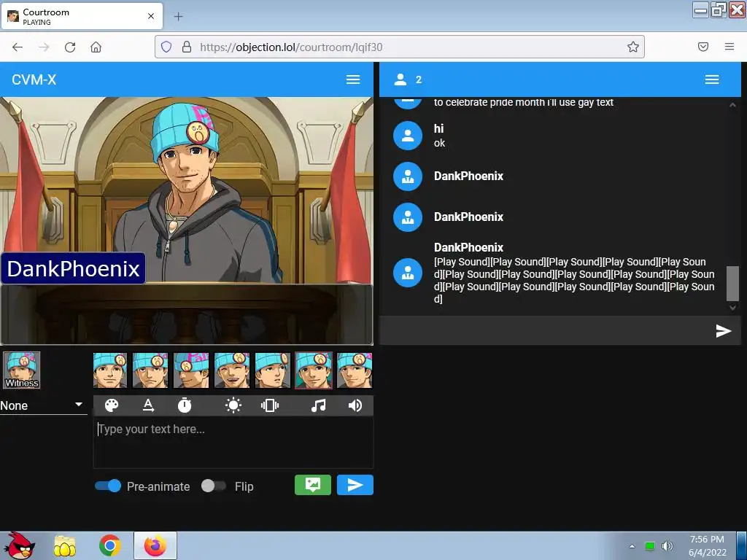The image size is (747, 560).
Task: Click the green network tray icon
Action: coord(650,546)
